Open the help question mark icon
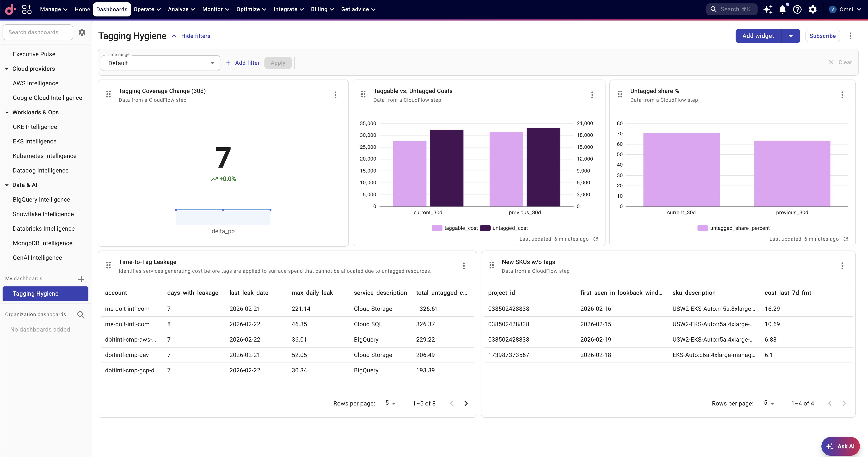868x457 pixels. tap(797, 9)
